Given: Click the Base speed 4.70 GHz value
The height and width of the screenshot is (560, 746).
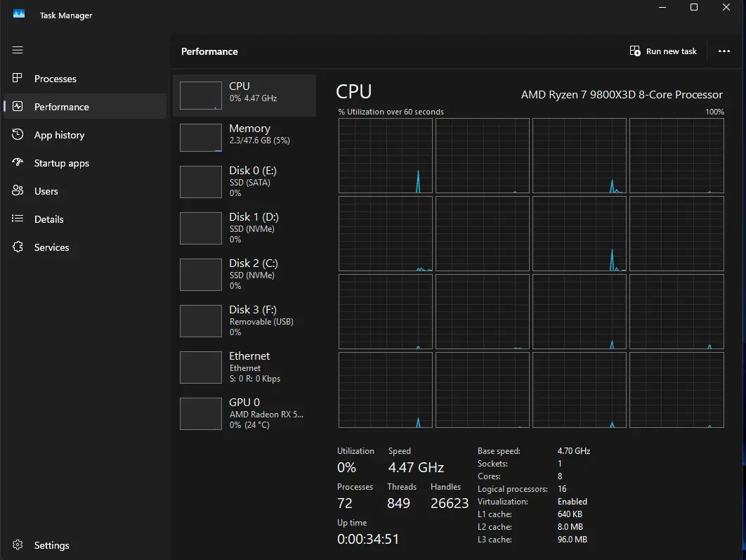Looking at the screenshot, I should coord(574,450).
